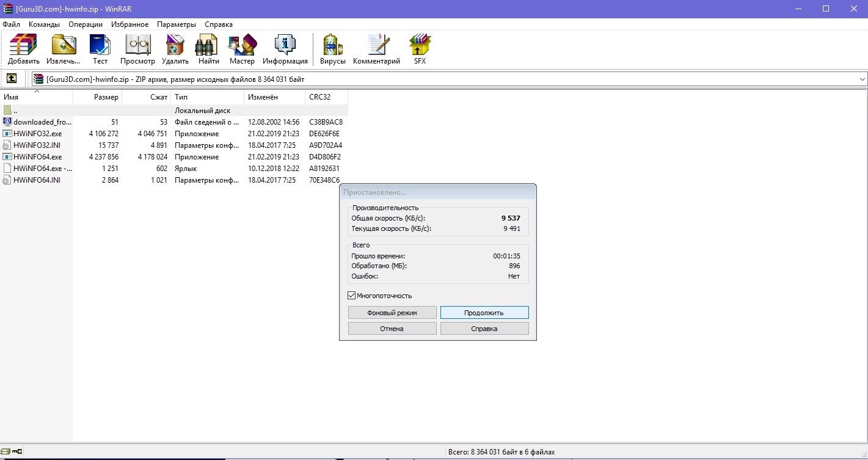Close the WinRAR window
This screenshot has height=460, width=868.
pos(854,9)
